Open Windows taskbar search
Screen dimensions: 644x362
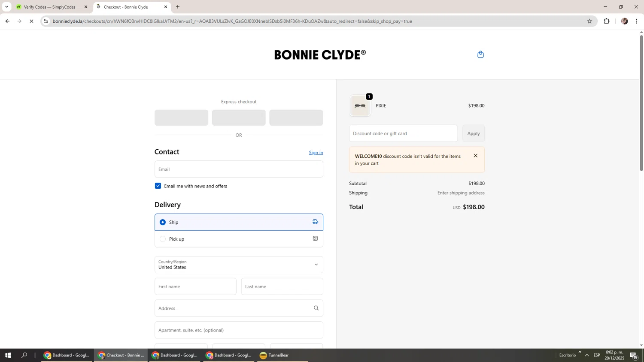point(24,355)
